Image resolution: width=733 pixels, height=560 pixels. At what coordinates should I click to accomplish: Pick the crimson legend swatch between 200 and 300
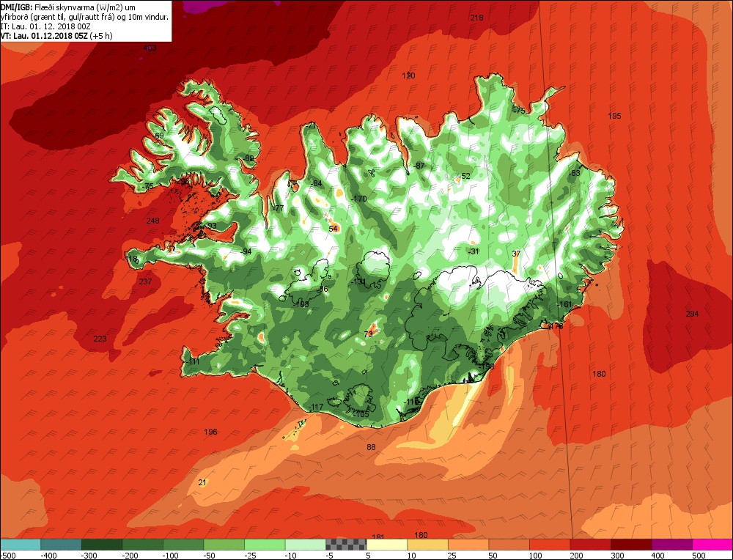[x=590, y=545]
